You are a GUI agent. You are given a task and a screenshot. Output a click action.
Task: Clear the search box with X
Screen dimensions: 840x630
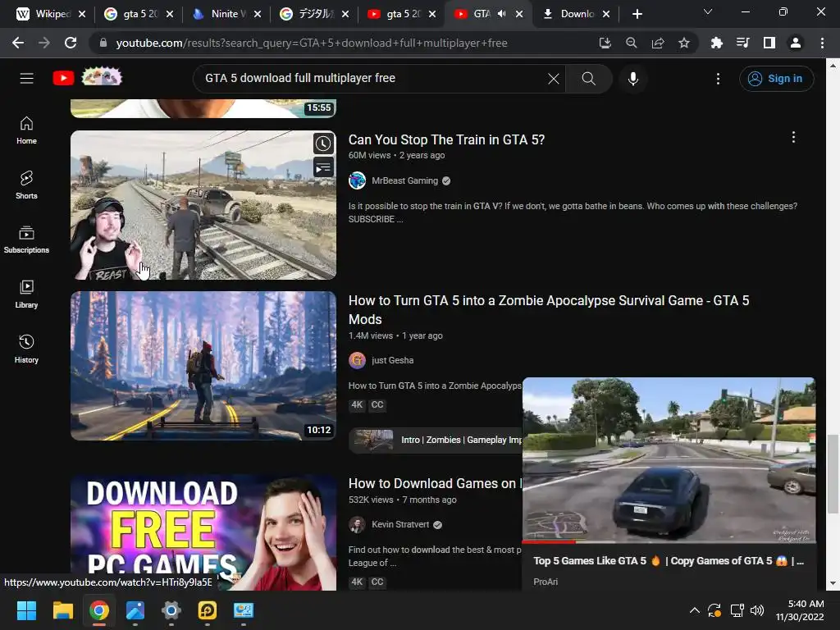point(554,79)
